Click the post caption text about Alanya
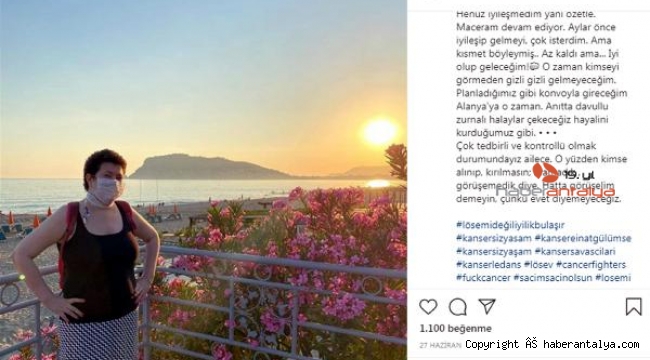 pyautogui.click(x=541, y=106)
